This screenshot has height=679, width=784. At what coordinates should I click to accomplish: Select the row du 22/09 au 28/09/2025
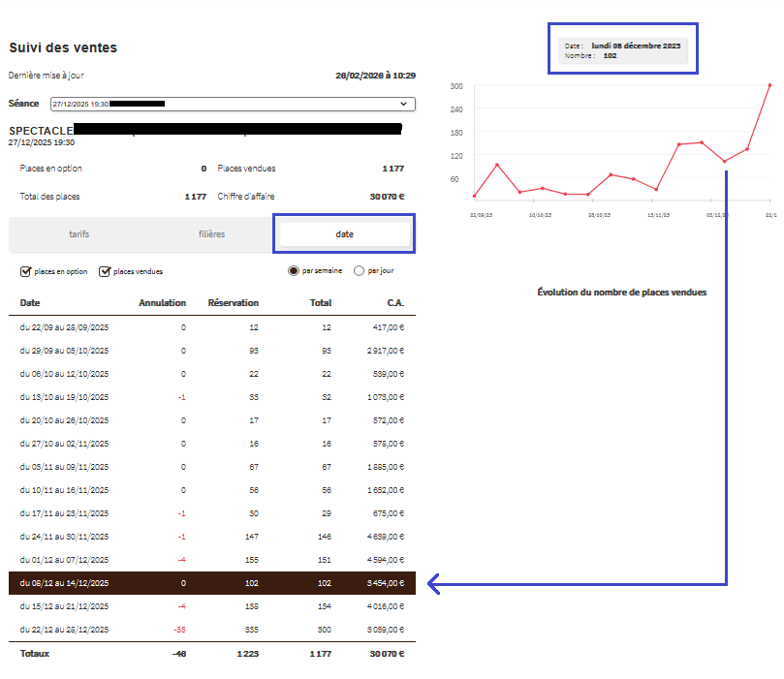tap(211, 327)
